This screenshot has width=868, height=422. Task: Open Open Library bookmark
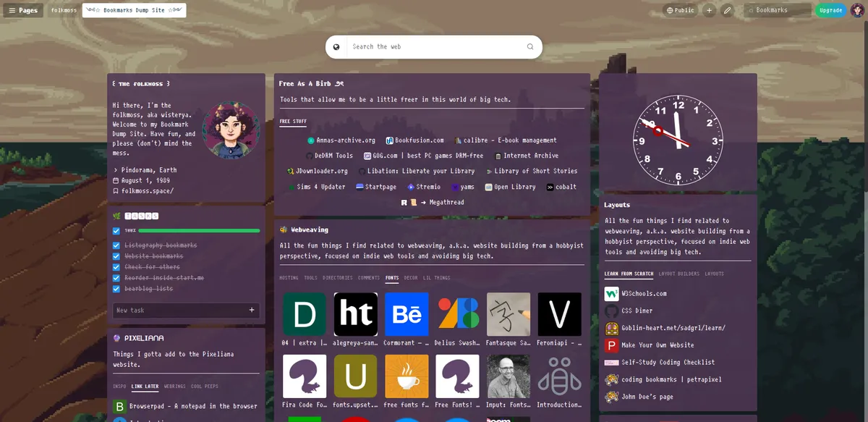tap(510, 187)
